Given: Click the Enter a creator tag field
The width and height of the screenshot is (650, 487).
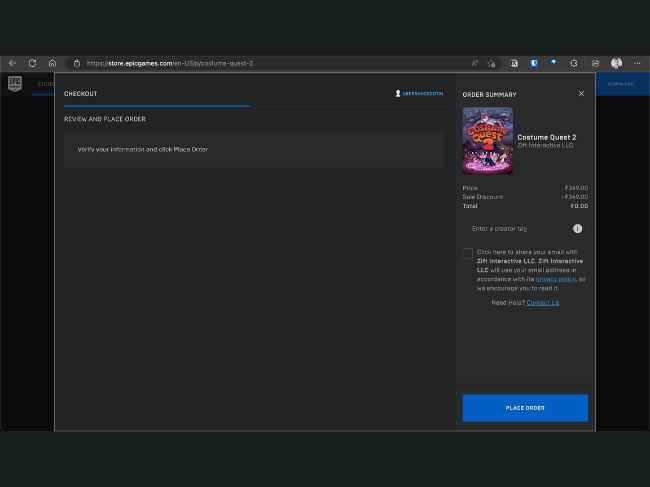Looking at the screenshot, I should coord(519,229).
